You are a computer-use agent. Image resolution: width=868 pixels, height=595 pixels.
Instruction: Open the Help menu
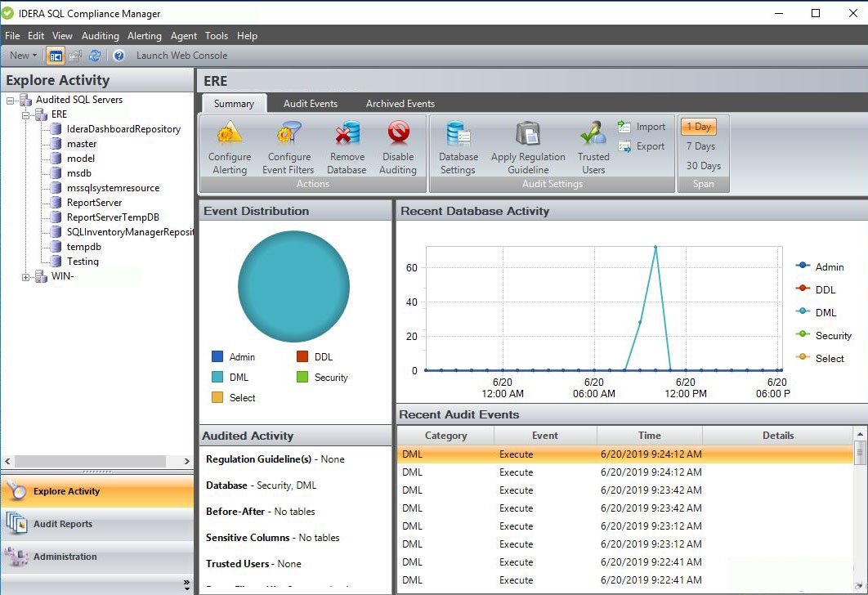pyautogui.click(x=247, y=35)
